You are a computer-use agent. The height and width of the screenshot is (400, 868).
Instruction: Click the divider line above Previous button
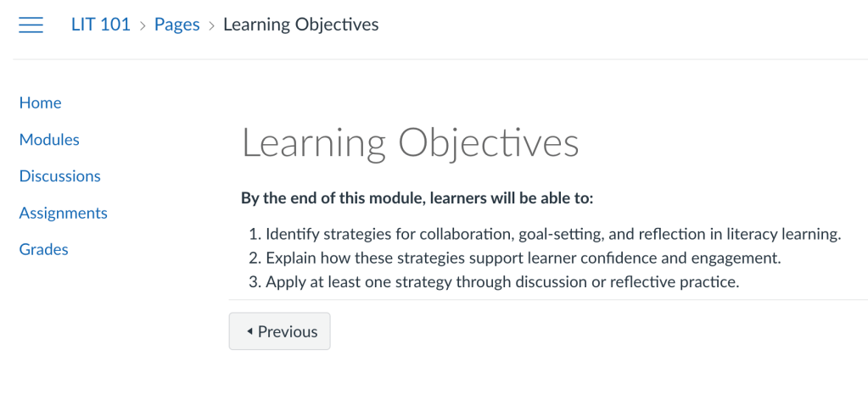[x=547, y=299]
